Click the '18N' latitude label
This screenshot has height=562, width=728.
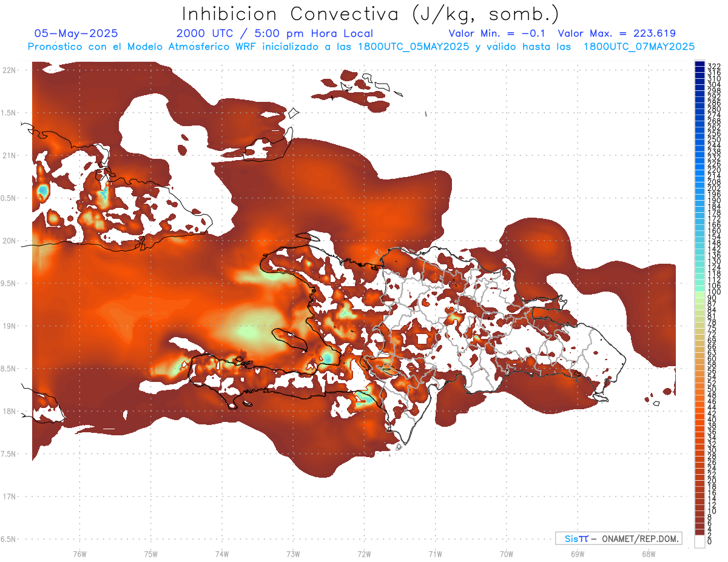[9, 412]
